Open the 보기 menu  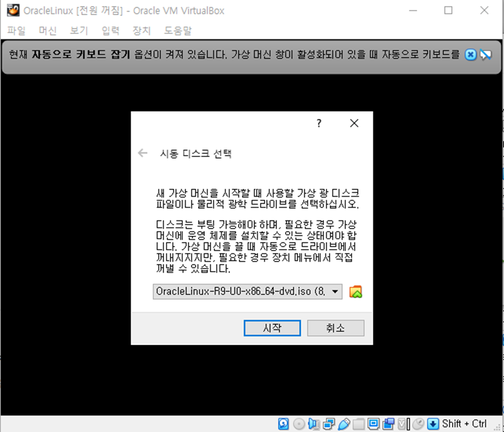[79, 31]
